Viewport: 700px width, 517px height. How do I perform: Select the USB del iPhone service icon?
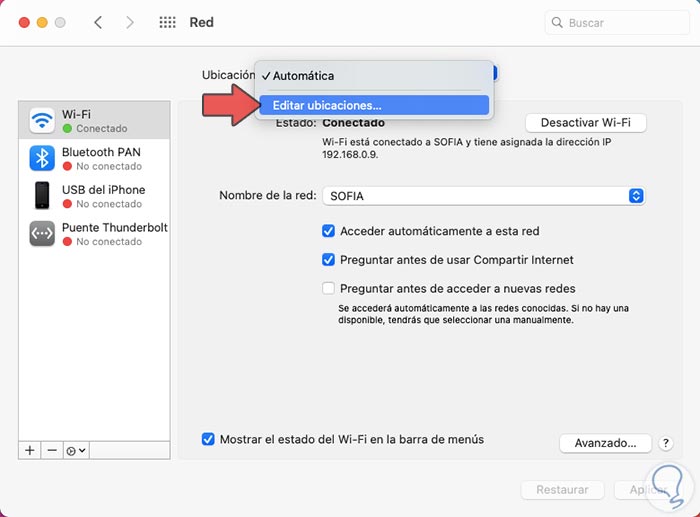click(x=42, y=196)
